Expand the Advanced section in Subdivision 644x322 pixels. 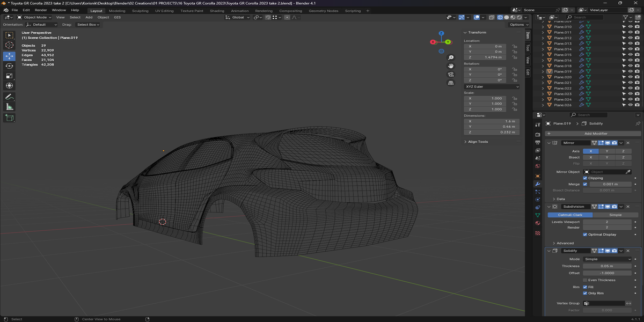point(565,243)
